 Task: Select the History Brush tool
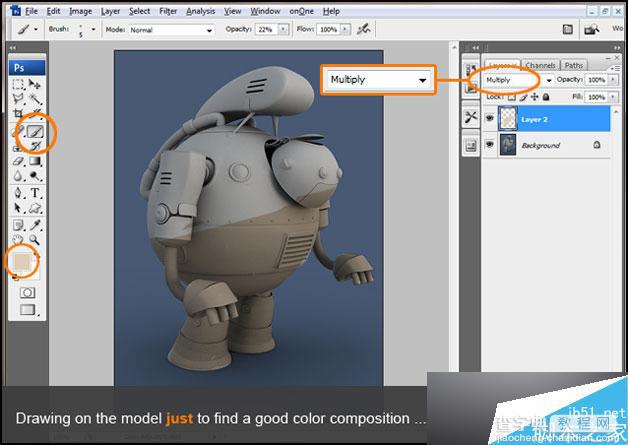pos(35,147)
